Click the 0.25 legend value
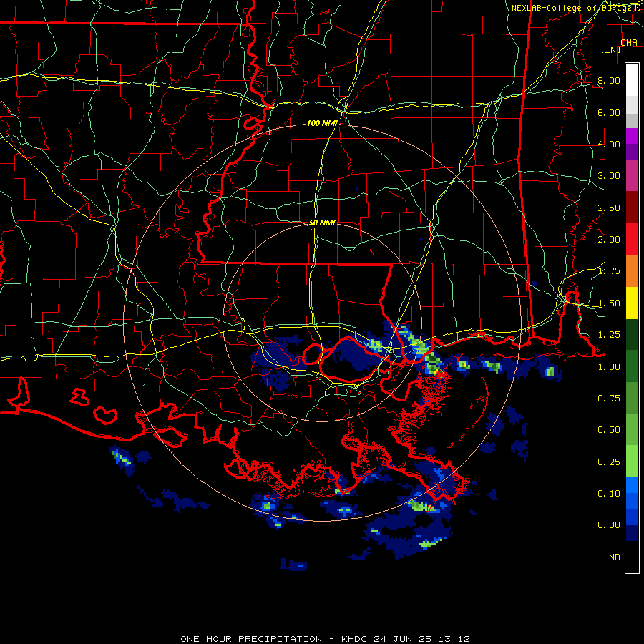The image size is (644, 644). point(609,462)
